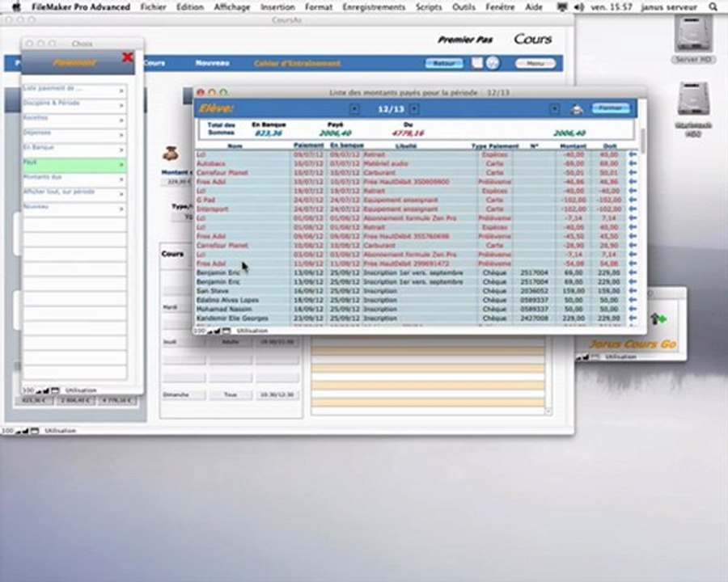Open Utilisation mode popup in payments window footer
This screenshot has width=728, height=582.
pos(252,331)
